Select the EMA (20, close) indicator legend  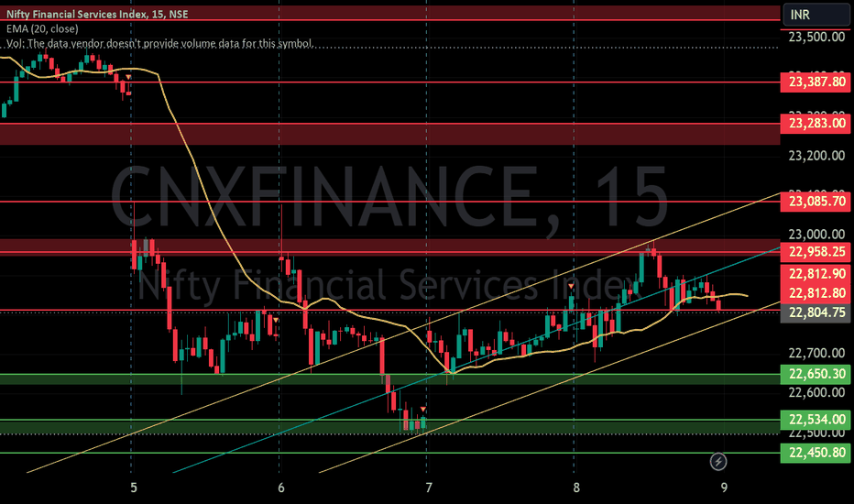[42, 29]
